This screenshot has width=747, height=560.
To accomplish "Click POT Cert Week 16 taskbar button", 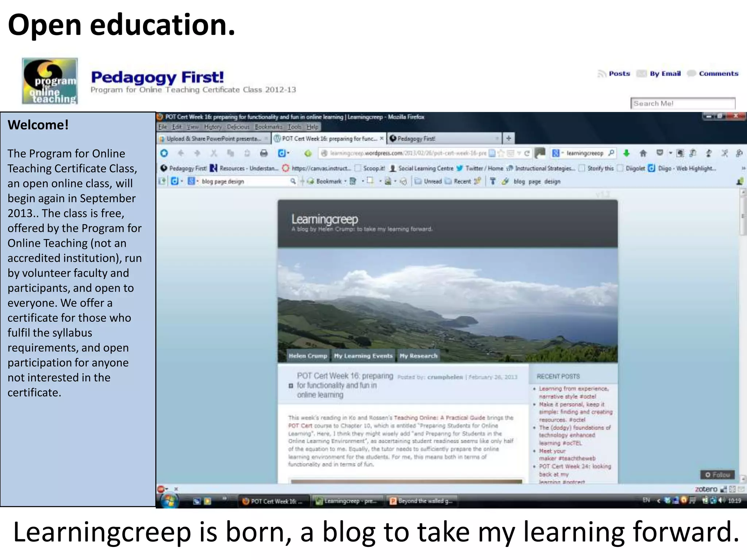I will [274, 501].
